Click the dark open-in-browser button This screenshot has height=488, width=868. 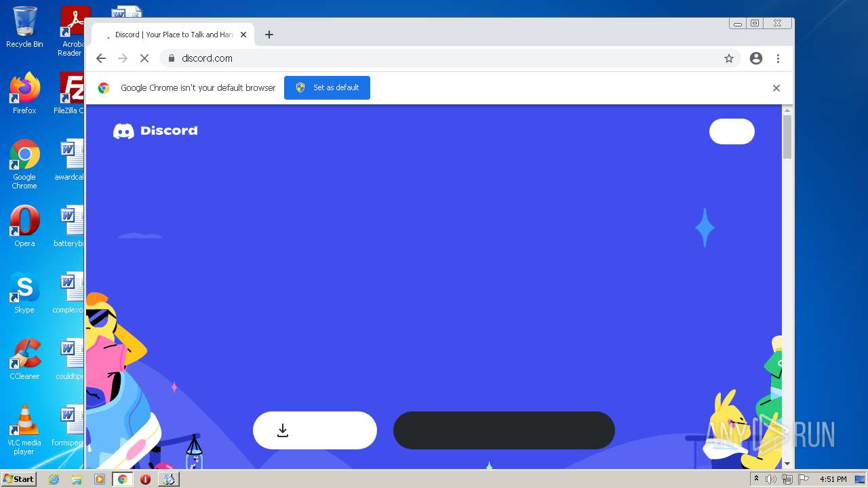click(x=504, y=430)
